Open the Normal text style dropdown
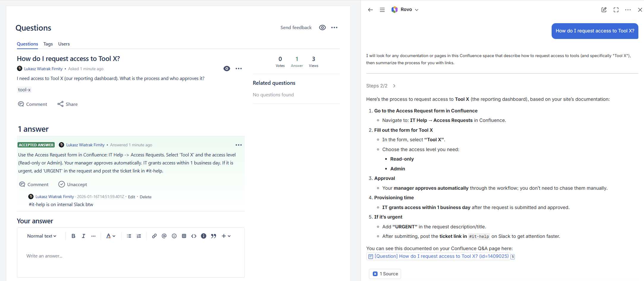 point(41,236)
